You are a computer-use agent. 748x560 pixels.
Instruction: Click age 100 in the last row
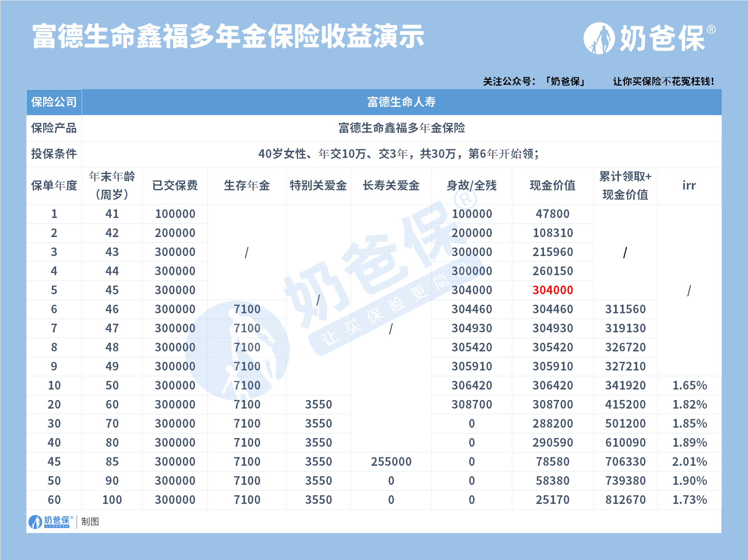pos(112,500)
